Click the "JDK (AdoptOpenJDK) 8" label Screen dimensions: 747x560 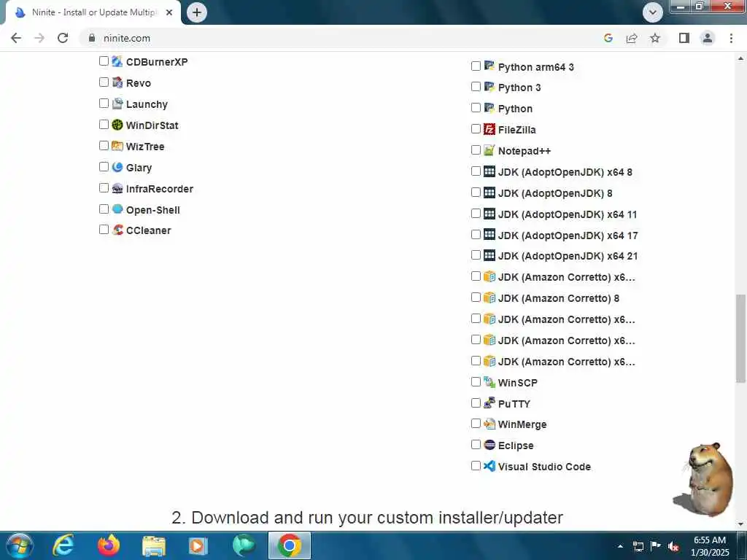click(x=555, y=193)
